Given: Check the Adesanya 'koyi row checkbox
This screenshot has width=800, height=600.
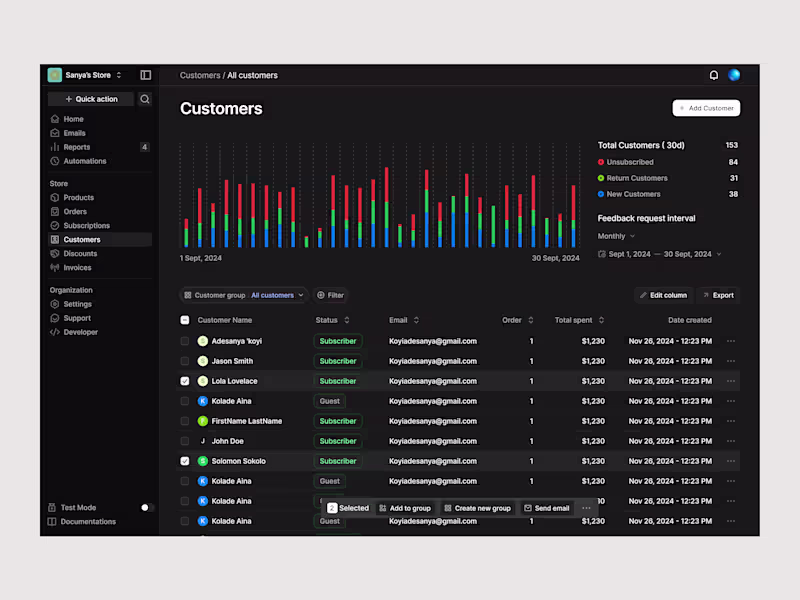Looking at the screenshot, I should tap(185, 341).
